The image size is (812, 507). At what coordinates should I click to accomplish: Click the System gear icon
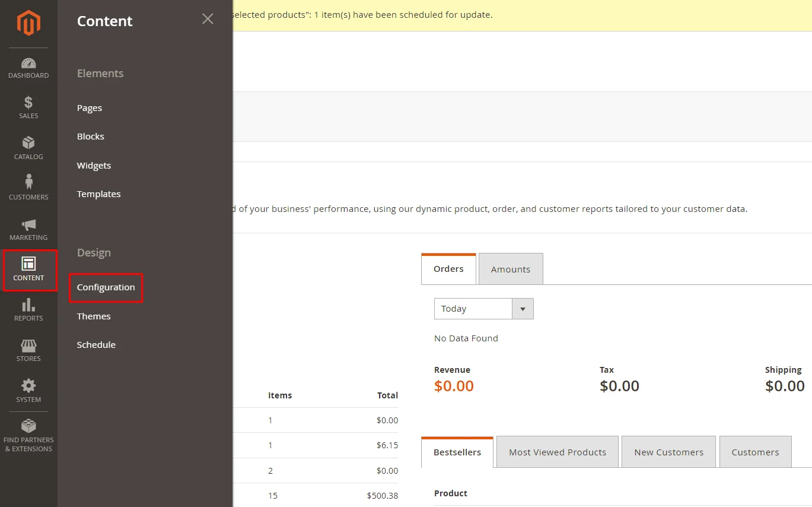pyautogui.click(x=28, y=389)
